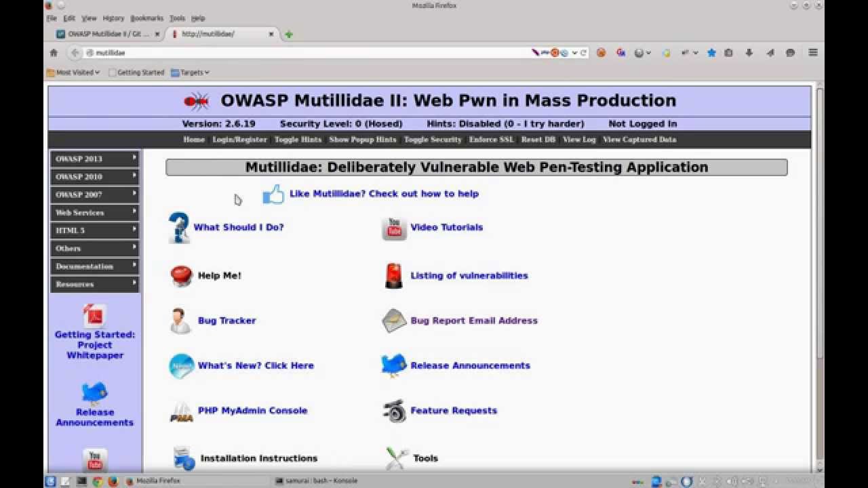The image size is (868, 488).
Task: Open the Downloads arrow icon in toolbar
Action: [749, 53]
